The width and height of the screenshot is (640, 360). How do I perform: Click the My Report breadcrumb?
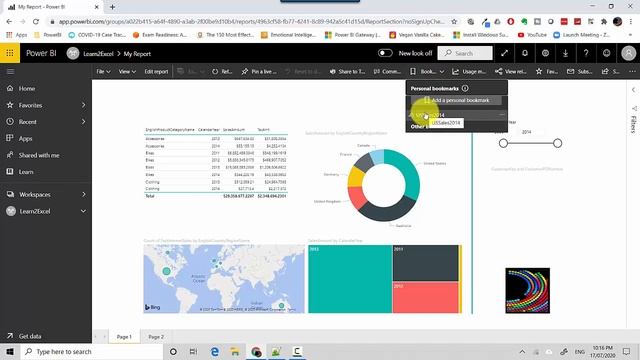137,53
